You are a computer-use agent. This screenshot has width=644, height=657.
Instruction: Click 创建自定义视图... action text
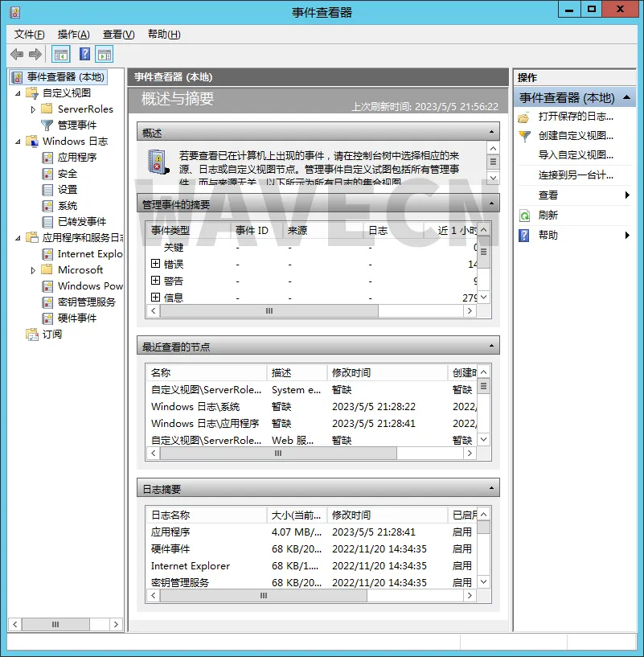[x=576, y=136]
